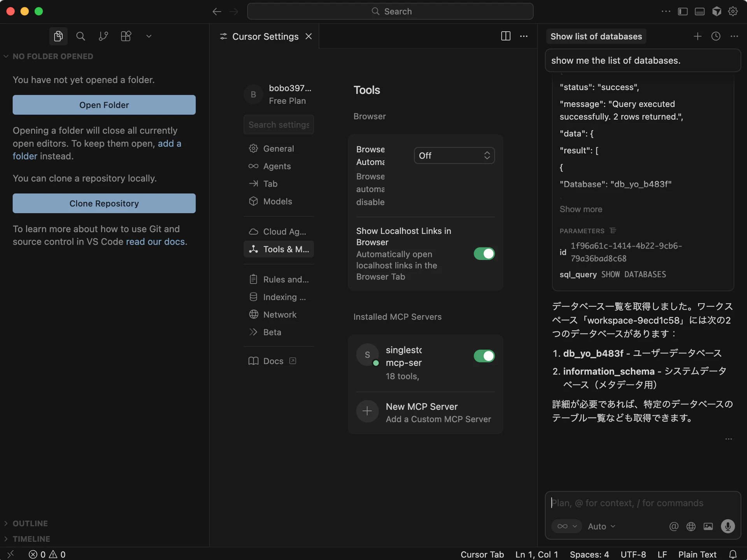Open the agent mode infinity dropdown
Viewport: 747px width, 560px height.
[566, 526]
